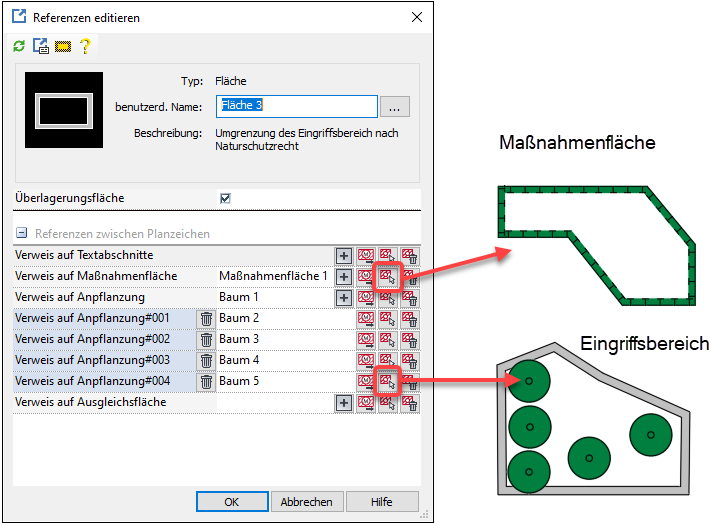The width and height of the screenshot is (718, 523).
Task: Add a reference with Textabschnitte plus icon
Action: click(x=343, y=256)
